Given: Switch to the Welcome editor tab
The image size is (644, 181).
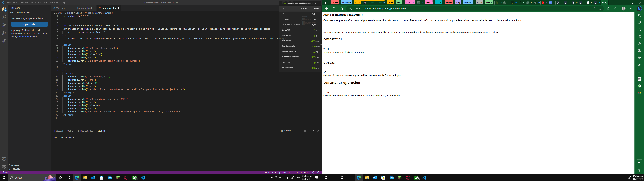Looking at the screenshot, I should point(61,8).
